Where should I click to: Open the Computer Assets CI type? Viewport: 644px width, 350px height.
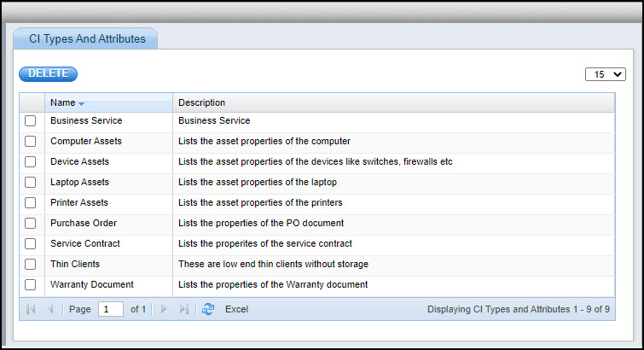[85, 142]
